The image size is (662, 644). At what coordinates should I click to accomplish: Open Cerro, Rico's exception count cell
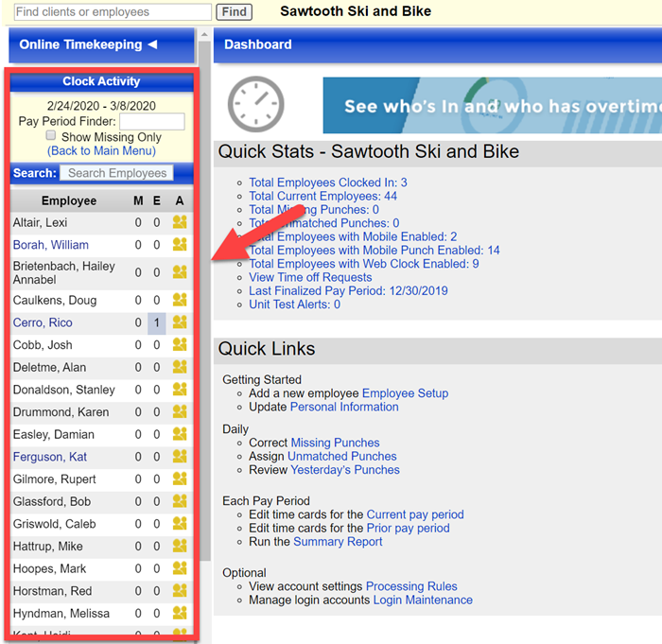(157, 322)
